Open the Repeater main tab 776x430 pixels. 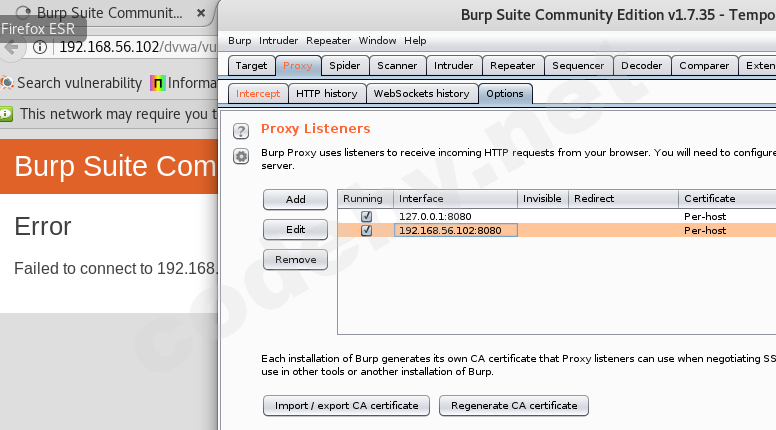tap(512, 66)
